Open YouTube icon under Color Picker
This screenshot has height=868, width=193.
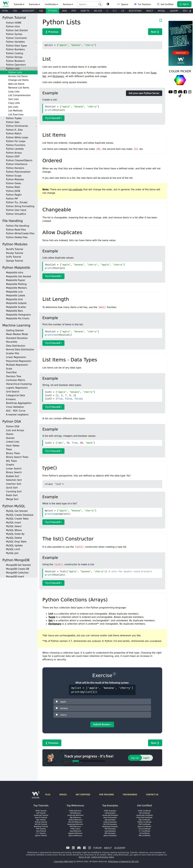pos(170,92)
